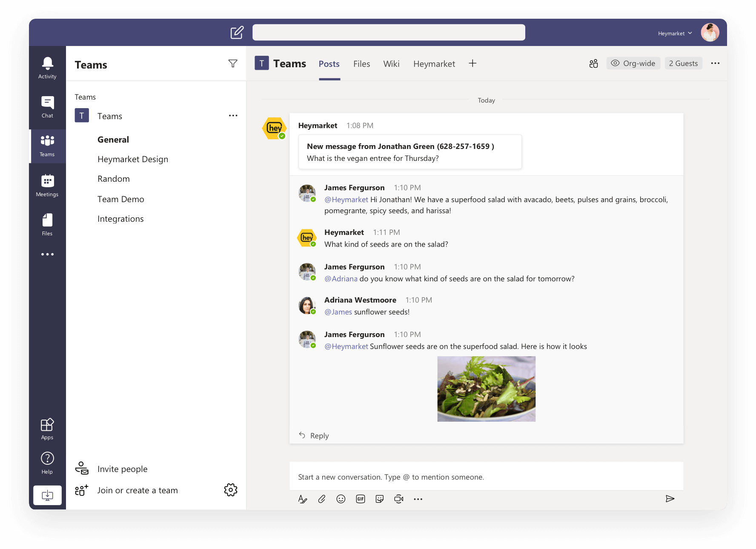Image resolution: width=756 pixels, height=549 pixels.
Task: Open the Random channel
Action: pyautogui.click(x=114, y=179)
